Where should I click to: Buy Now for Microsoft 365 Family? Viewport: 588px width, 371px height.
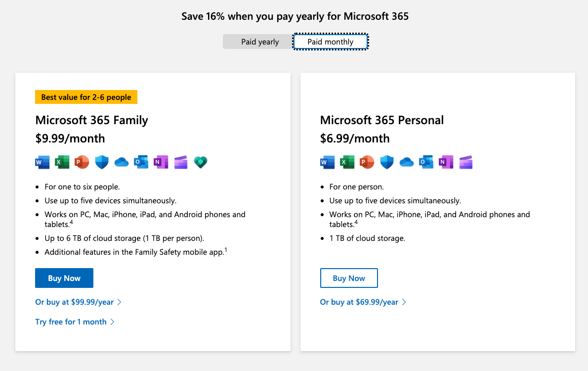click(x=64, y=278)
